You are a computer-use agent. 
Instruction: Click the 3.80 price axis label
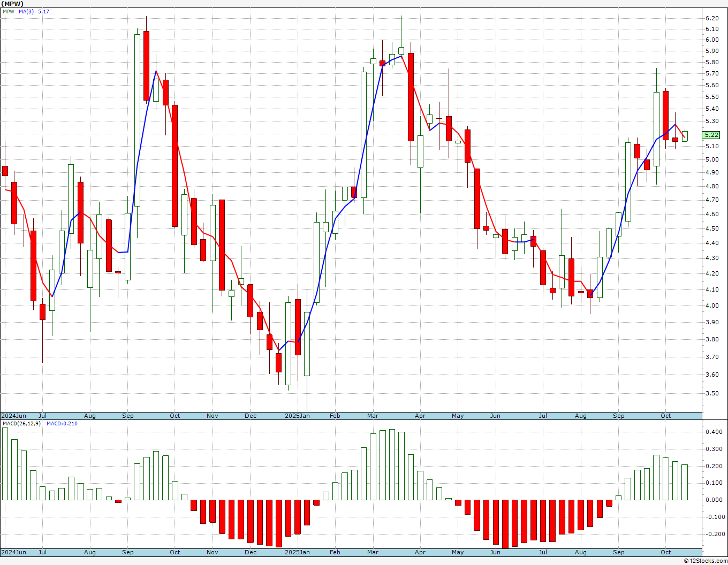(712, 340)
